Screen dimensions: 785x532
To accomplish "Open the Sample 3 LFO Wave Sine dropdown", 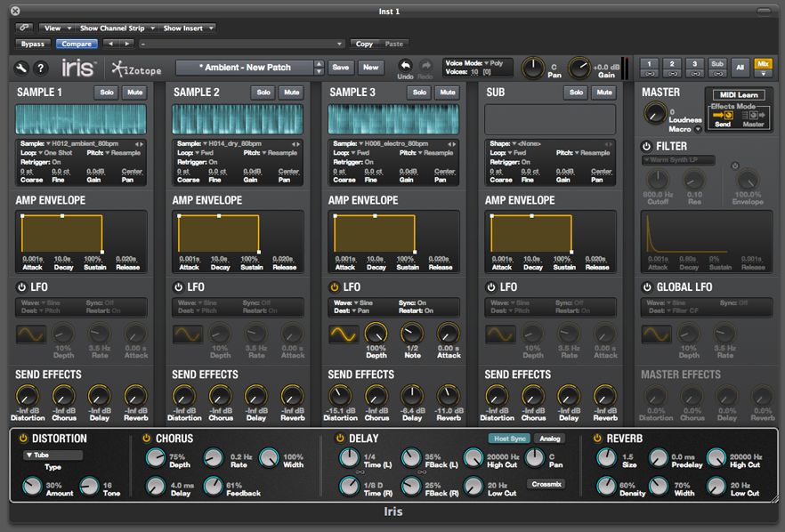I will click(x=363, y=302).
